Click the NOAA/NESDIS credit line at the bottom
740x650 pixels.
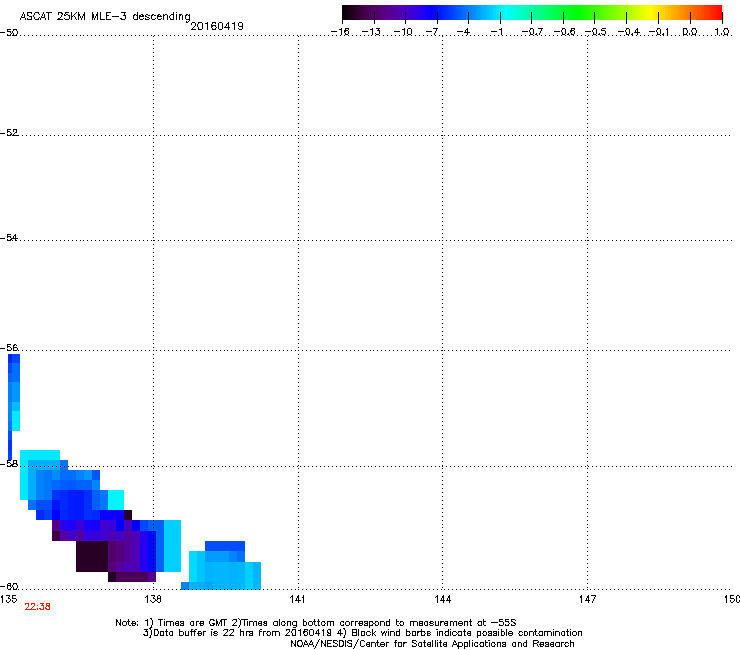(x=432, y=644)
